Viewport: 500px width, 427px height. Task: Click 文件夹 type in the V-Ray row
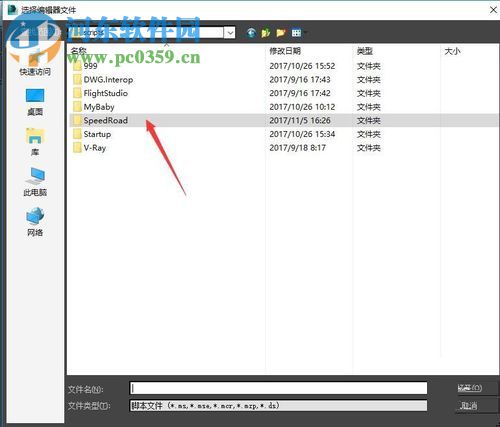369,148
